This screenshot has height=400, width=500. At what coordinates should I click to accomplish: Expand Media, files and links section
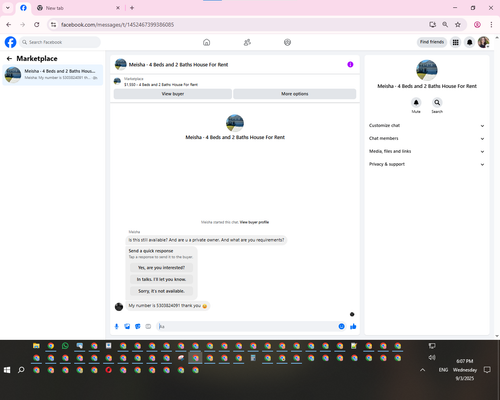(426, 151)
